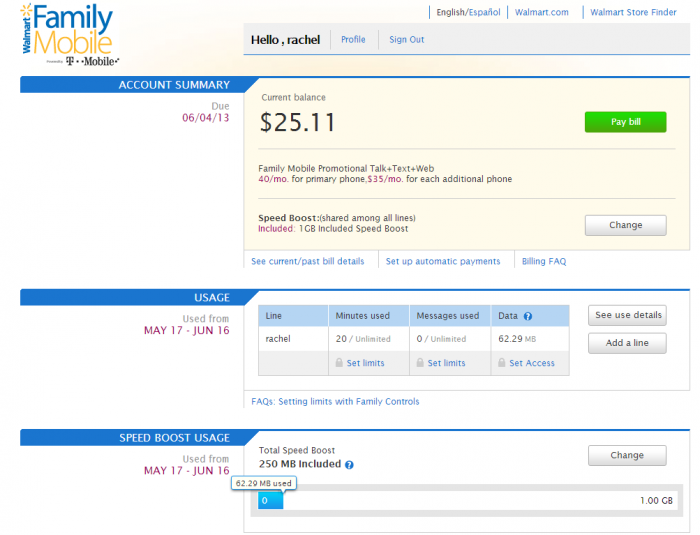Click the blue Speed Boost usage bar
Image resolution: width=700 pixels, height=535 pixels.
coord(270,500)
